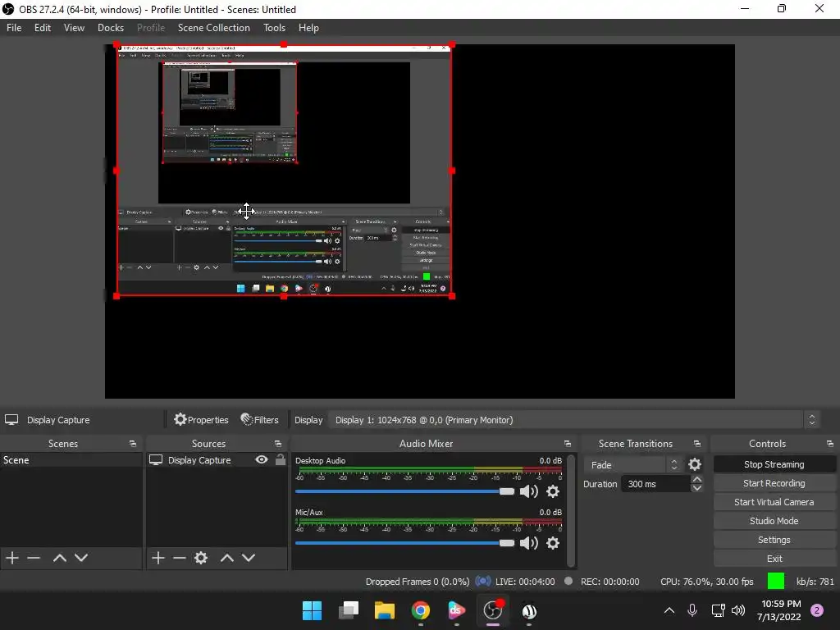Screen dimensions: 840x630
Task: Open the Tools menu
Action: pos(274,28)
